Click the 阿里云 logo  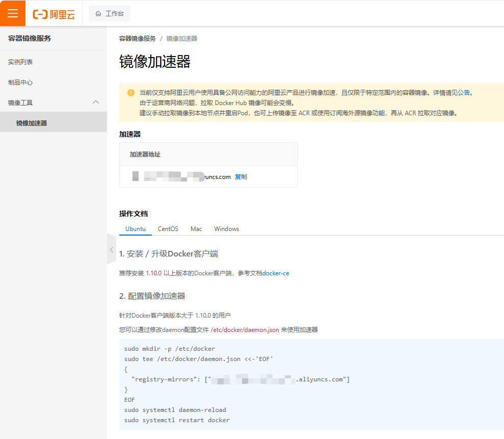[54, 14]
